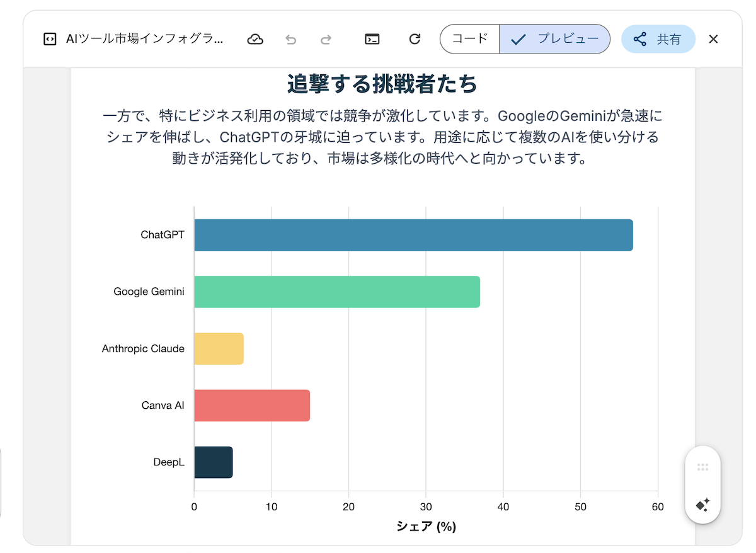Image resolution: width=756 pixels, height=553 pixels.
Task: Redo the last change
Action: [x=326, y=39]
